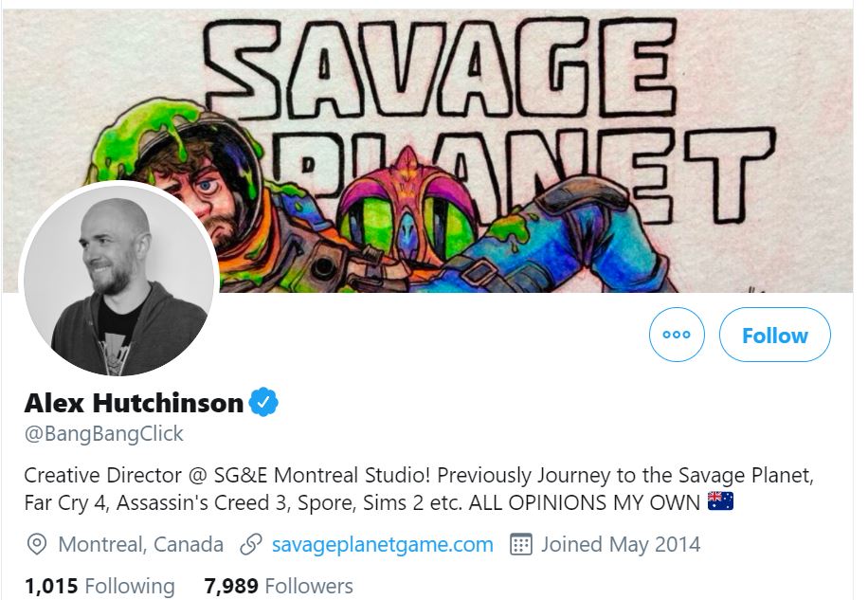The height and width of the screenshot is (600, 868).
Task: Click the @BangBangClick handle
Action: (104, 434)
